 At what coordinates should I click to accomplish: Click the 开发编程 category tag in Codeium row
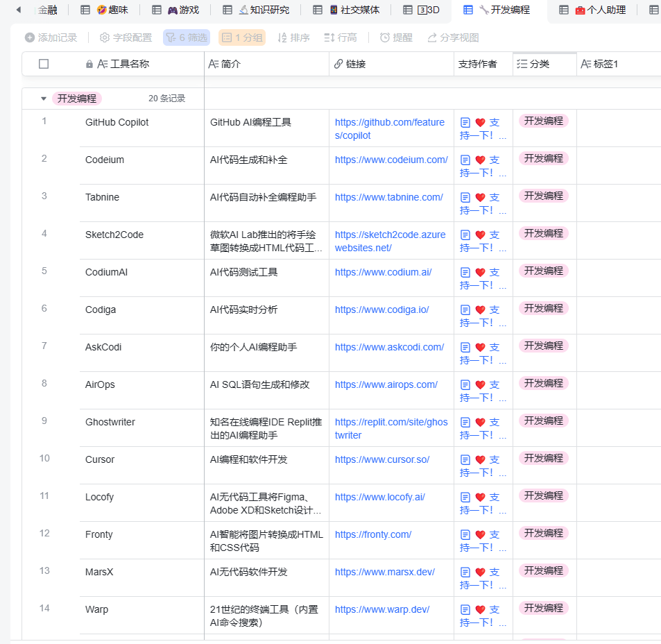(x=543, y=159)
